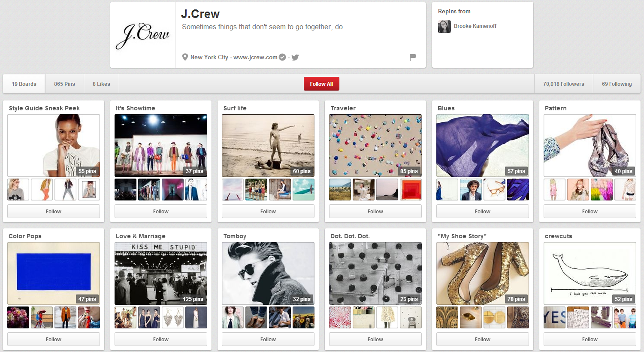This screenshot has width=644, height=352.
Task: Open the black dots cover with 23 pins
Action: [x=375, y=273]
